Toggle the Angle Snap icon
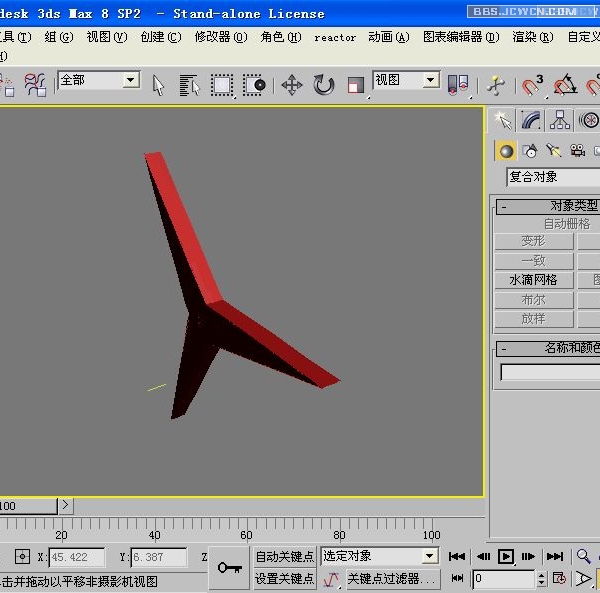 click(x=566, y=85)
